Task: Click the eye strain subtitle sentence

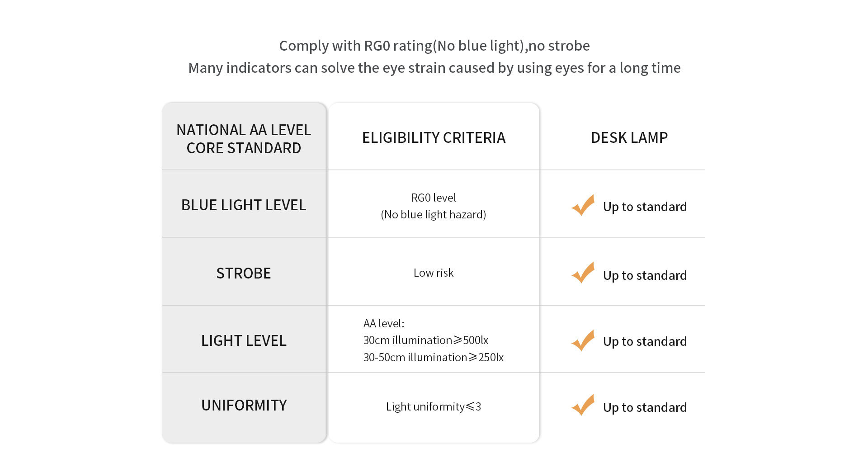Action: pyautogui.click(x=434, y=68)
